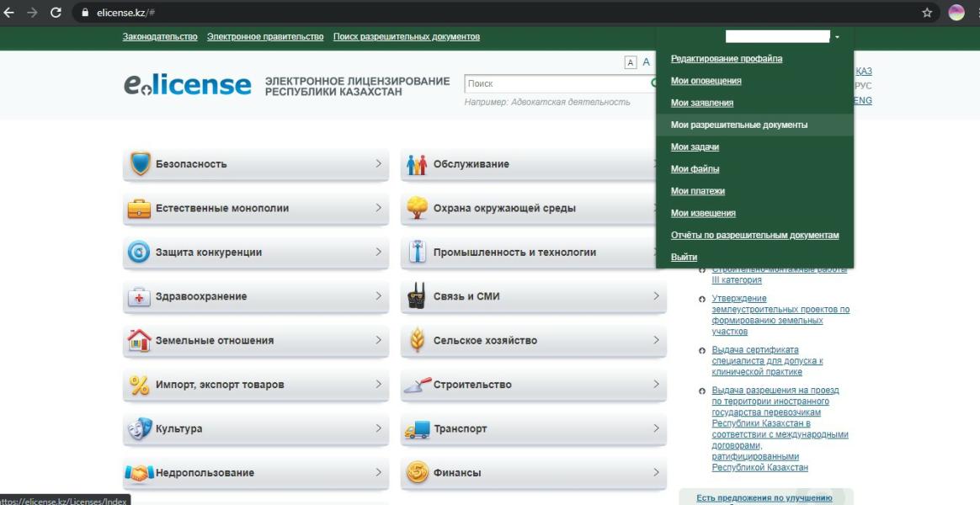Viewport: 980px width, 505px height.
Task: Open Мои извещения menu item
Action: coord(702,213)
